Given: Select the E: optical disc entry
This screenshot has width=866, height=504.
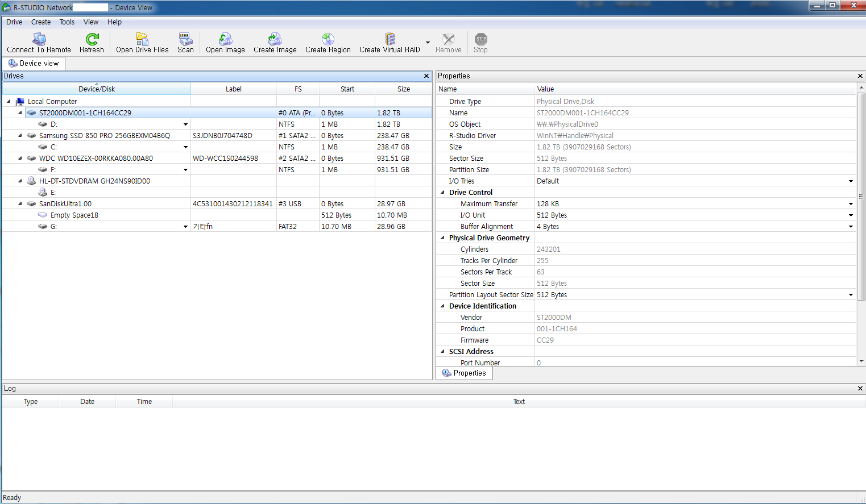Looking at the screenshot, I should point(53,193).
